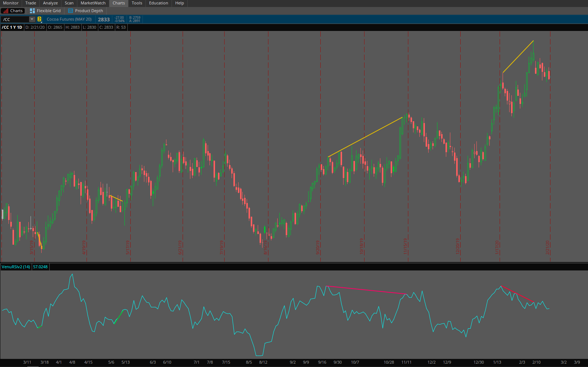The image size is (588, 367).
Task: Click the 12/30 date on the time axis
Action: [x=479, y=362]
